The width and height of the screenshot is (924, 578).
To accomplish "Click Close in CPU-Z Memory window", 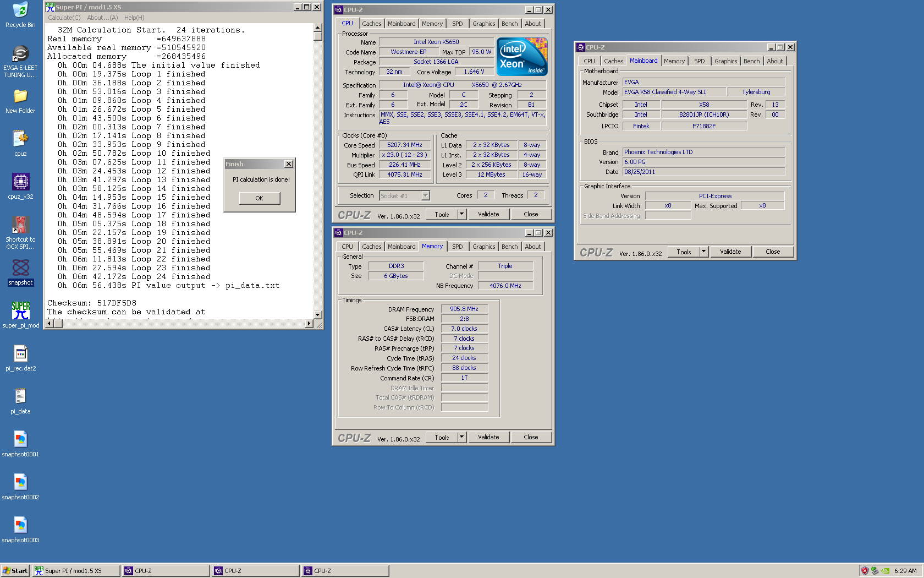I will pos(531,437).
